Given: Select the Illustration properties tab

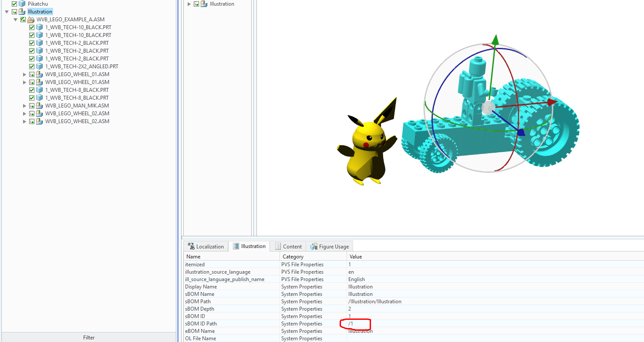Looking at the screenshot, I should [x=249, y=246].
